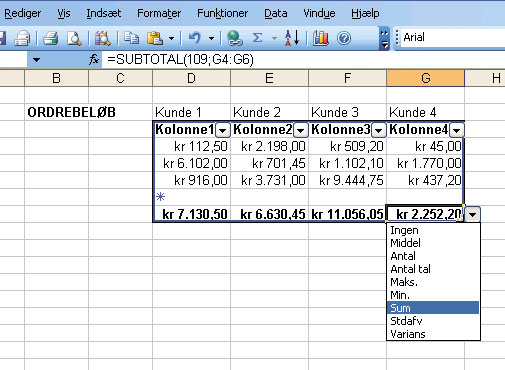Open the Chart Wizard icon
The height and width of the screenshot is (370, 505).
pos(321,38)
